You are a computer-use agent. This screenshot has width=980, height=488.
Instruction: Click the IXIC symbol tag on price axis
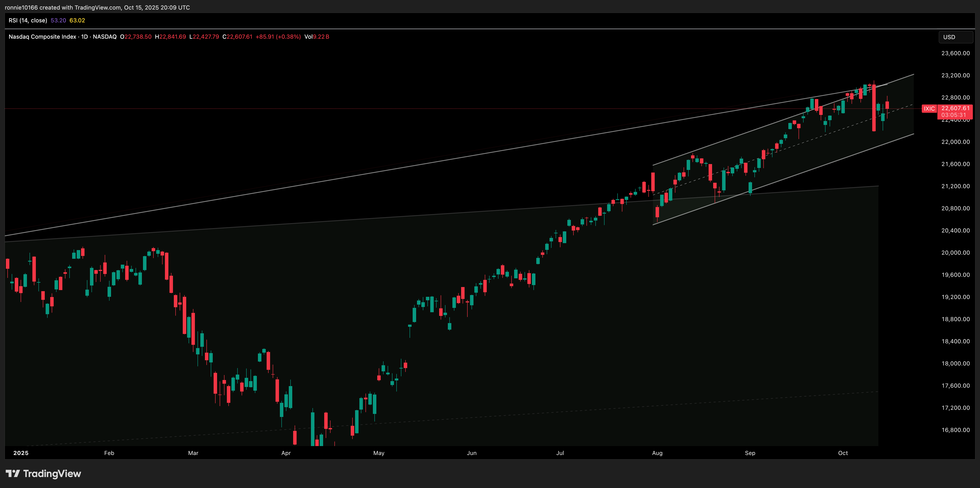(x=929, y=109)
